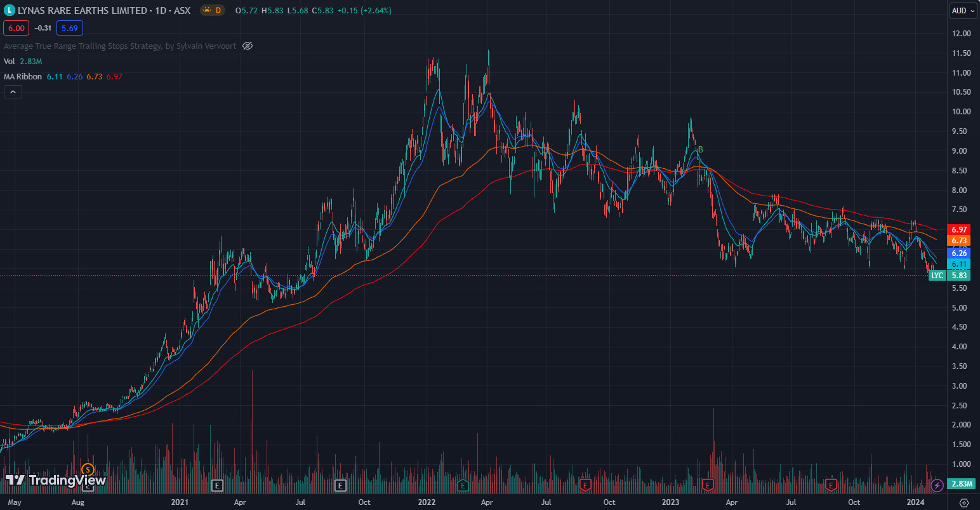
Task: Click the teal 6.11 MA price label
Action: click(x=959, y=264)
